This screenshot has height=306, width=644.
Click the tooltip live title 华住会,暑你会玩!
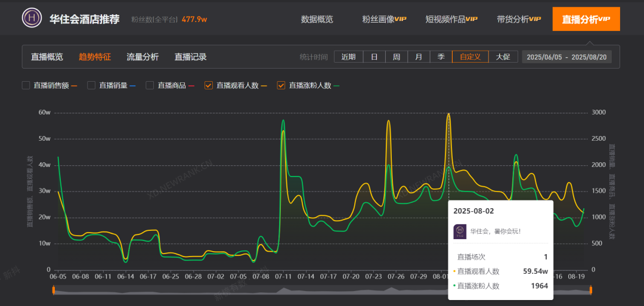pos(496,231)
